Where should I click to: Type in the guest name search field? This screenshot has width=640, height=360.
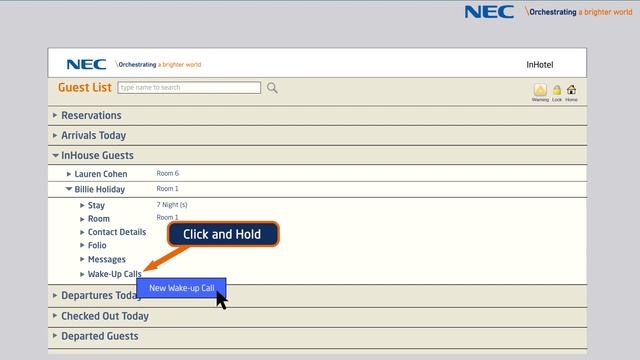tap(189, 87)
